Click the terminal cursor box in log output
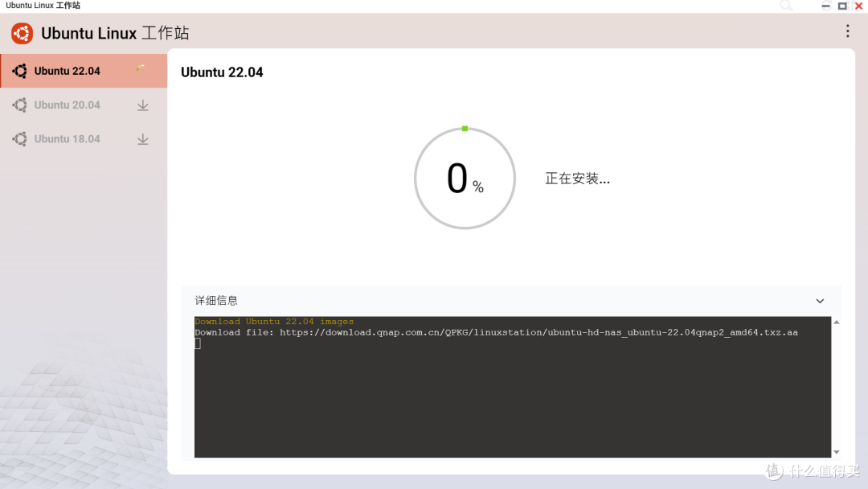The image size is (868, 489). 198,343
